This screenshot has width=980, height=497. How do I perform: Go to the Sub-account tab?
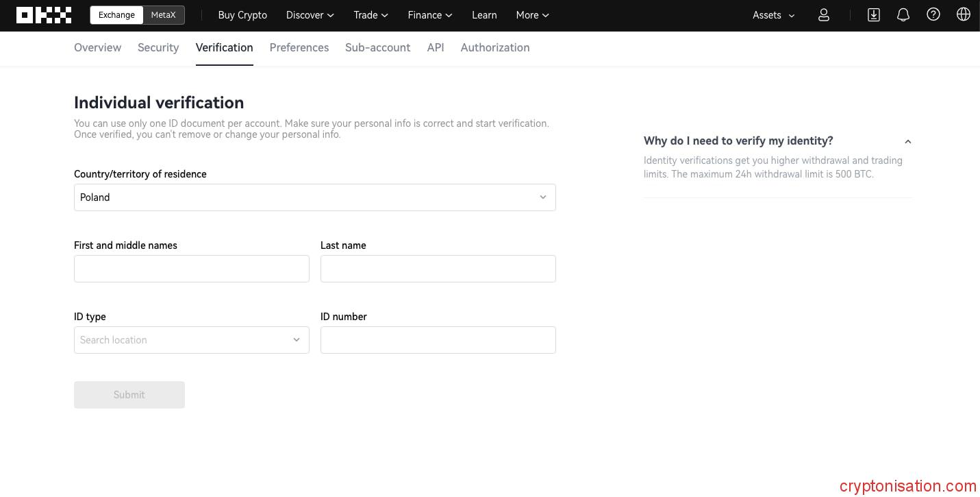coord(377,47)
